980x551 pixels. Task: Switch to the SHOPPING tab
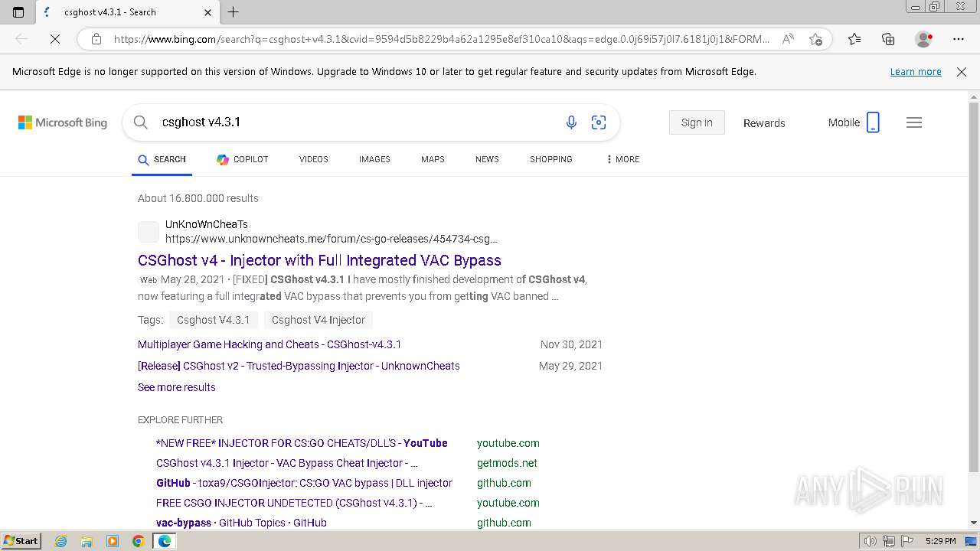click(x=550, y=159)
